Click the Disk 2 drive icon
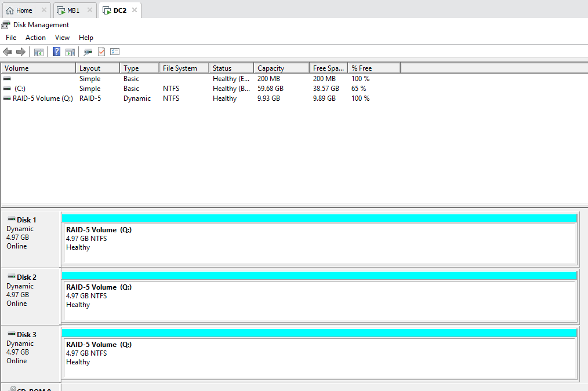Image resolution: width=588 pixels, height=391 pixels. tap(12, 276)
